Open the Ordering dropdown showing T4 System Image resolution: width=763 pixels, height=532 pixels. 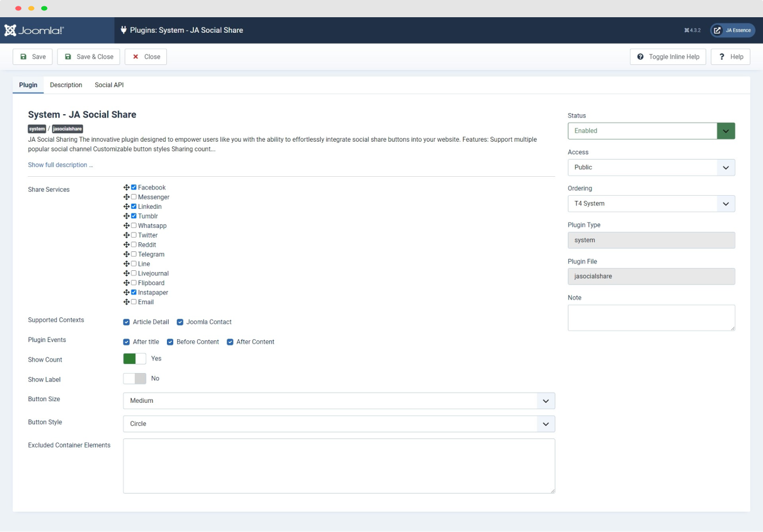[651, 204]
